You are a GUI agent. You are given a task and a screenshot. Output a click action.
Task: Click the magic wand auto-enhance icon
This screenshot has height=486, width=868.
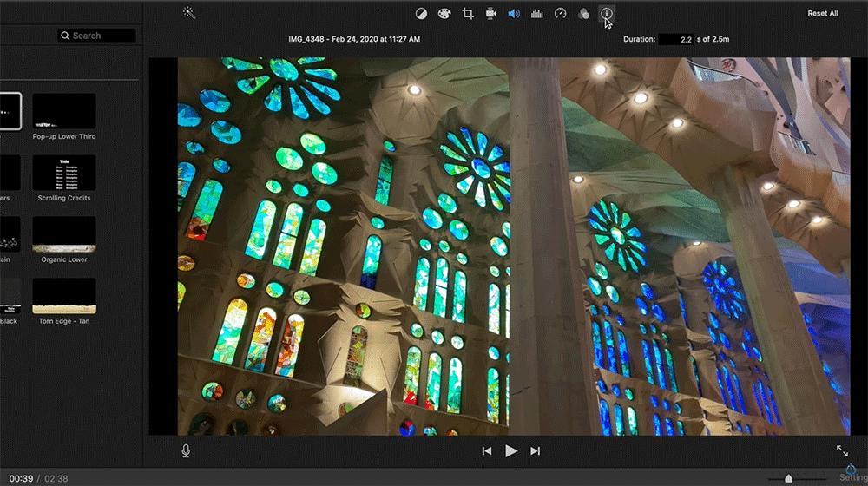point(189,13)
